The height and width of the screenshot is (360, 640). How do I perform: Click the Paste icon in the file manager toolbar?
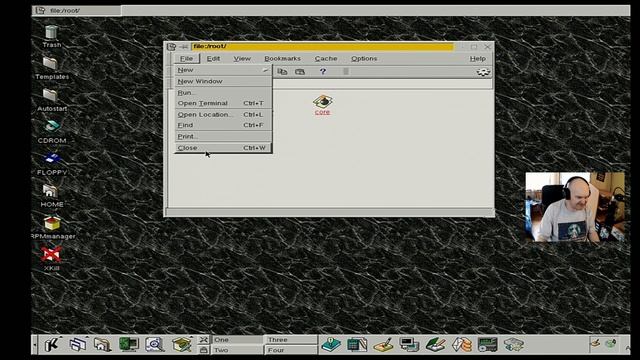tap(300, 72)
